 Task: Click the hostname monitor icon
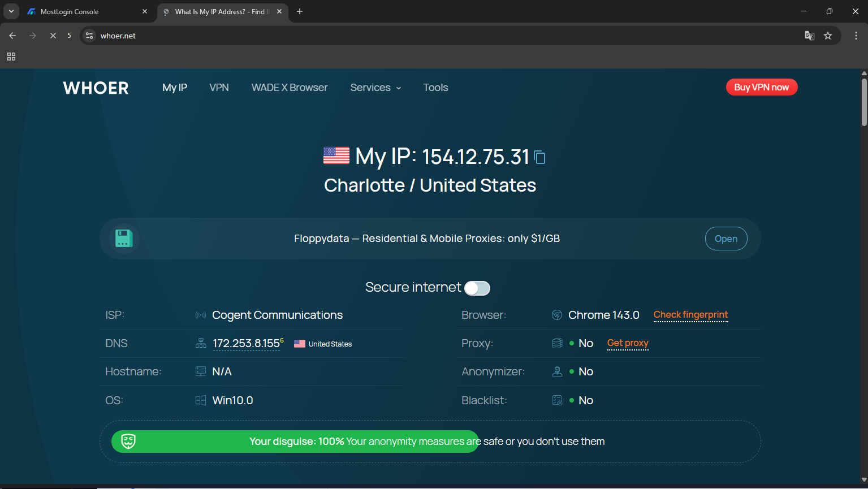tap(200, 371)
